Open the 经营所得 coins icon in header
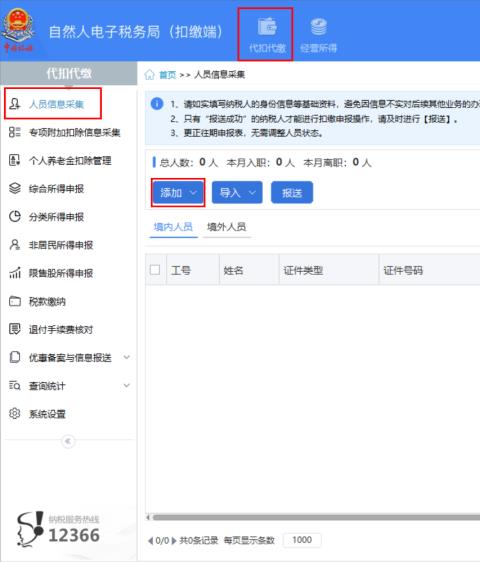The height and width of the screenshot is (562, 480). (x=318, y=27)
